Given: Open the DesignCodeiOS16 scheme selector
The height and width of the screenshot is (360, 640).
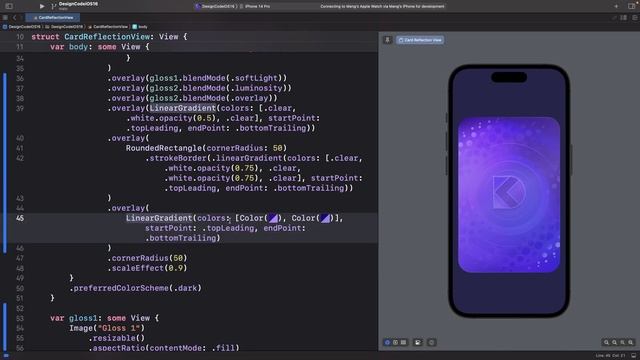Looking at the screenshot, I should pyautogui.click(x=215, y=6).
